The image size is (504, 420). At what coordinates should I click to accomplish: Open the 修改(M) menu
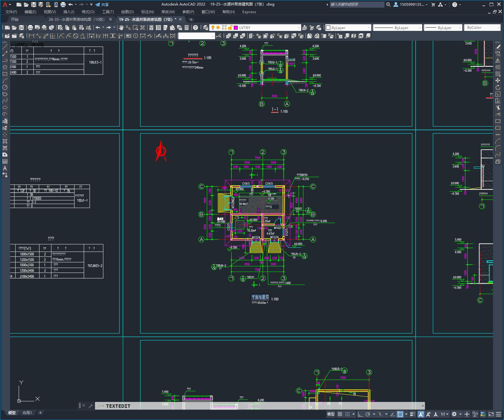pos(168,12)
